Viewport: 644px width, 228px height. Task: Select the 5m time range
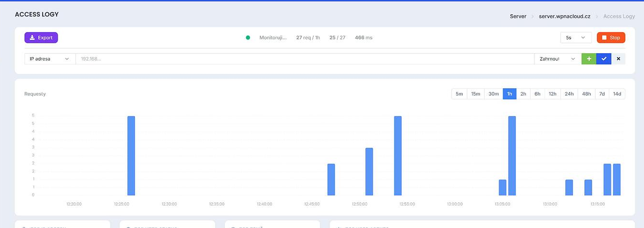click(x=459, y=94)
